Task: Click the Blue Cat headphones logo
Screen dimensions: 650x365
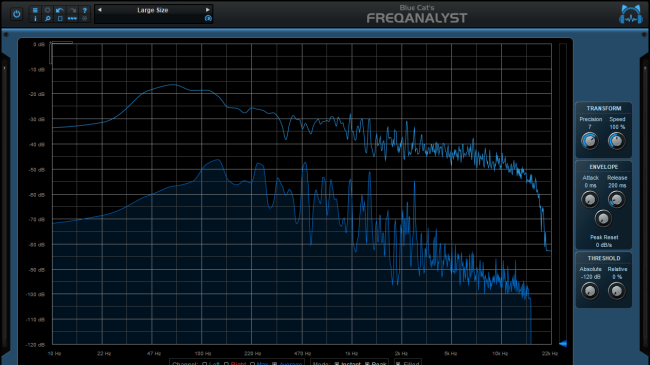Action: pos(631,14)
